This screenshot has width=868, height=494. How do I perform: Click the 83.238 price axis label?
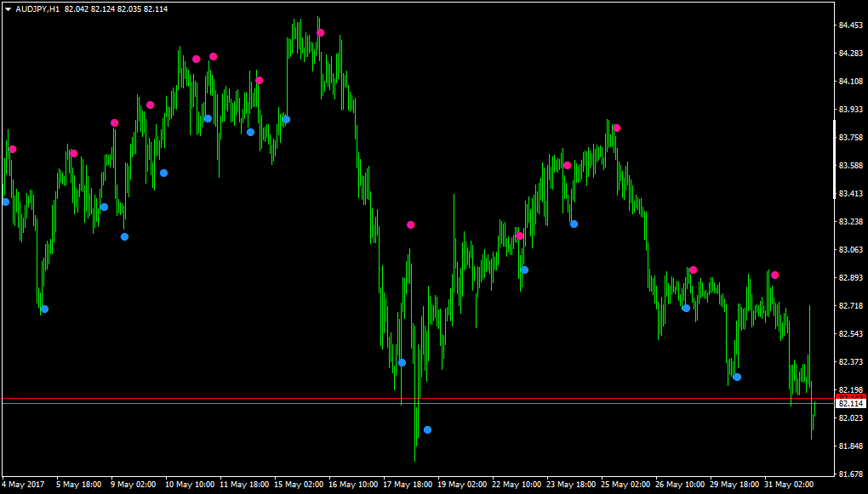pyautogui.click(x=851, y=222)
